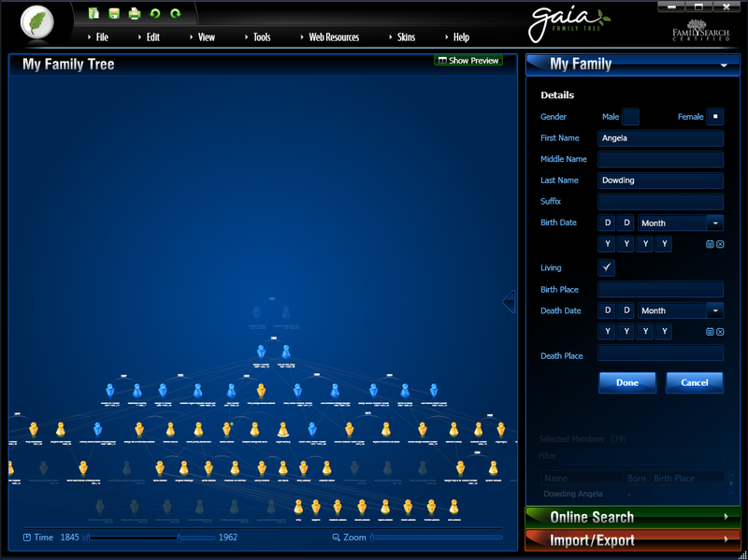Click the empty Middle Name field
The image size is (748, 560).
[661, 159]
